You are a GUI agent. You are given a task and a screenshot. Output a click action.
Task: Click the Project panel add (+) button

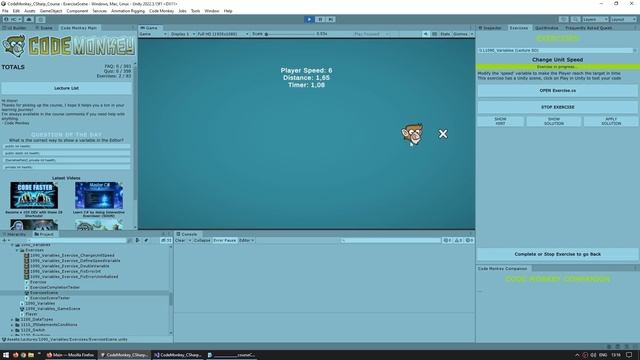pyautogui.click(x=6, y=240)
